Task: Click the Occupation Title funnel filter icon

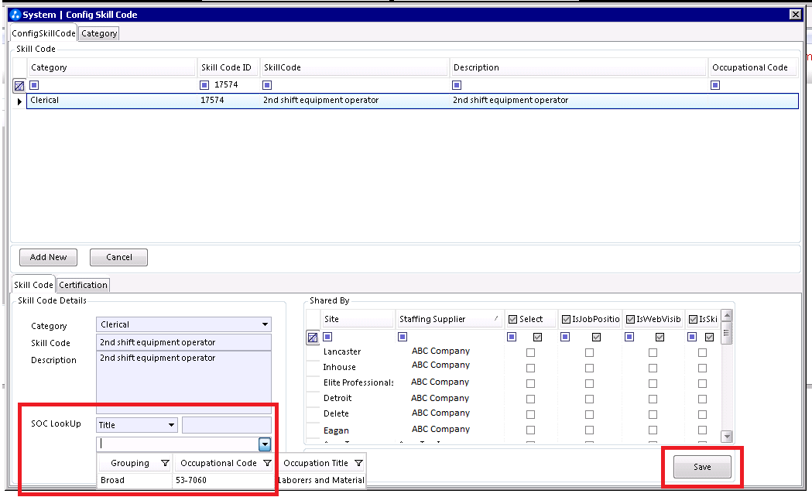Action: click(358, 463)
